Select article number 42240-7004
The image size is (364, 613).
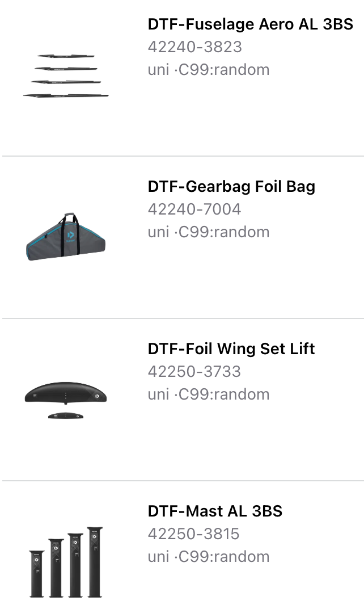194,209
